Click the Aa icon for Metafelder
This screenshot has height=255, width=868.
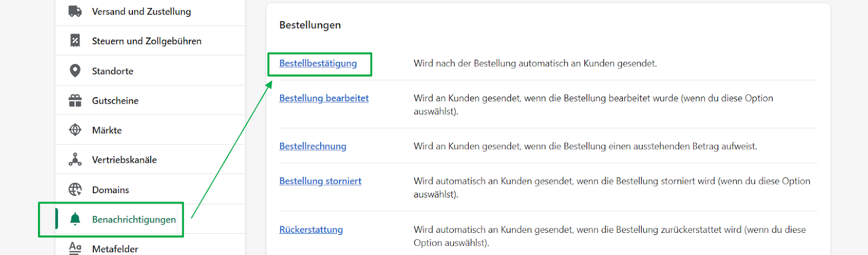click(x=75, y=248)
